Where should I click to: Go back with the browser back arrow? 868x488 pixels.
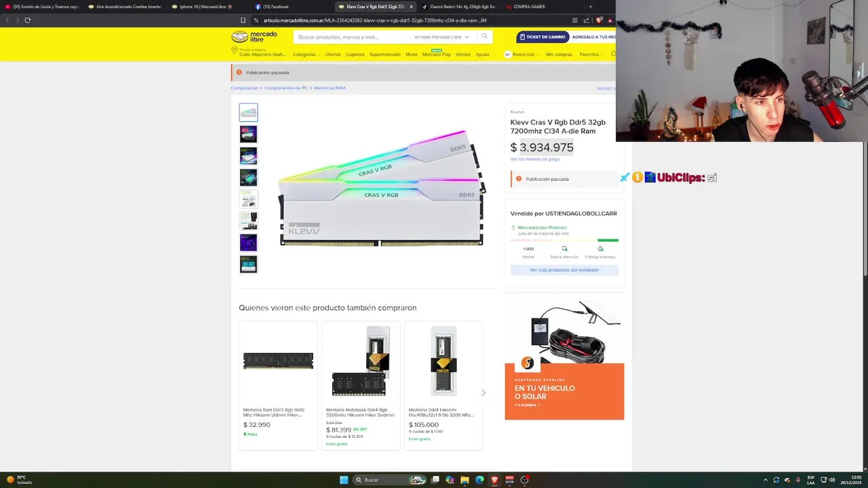7,20
